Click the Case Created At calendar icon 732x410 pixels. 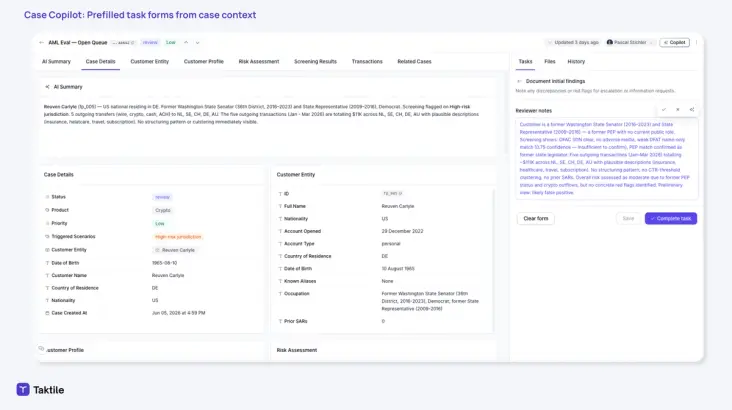tap(47, 313)
